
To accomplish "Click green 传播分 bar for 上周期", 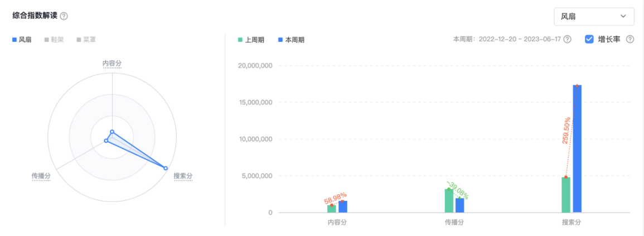I will 449,201.
